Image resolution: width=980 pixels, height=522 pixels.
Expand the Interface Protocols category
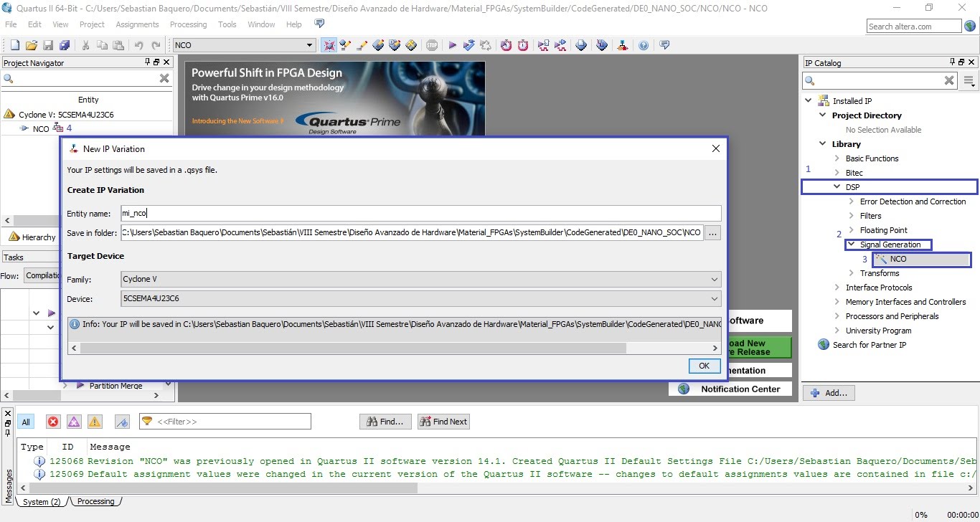837,288
